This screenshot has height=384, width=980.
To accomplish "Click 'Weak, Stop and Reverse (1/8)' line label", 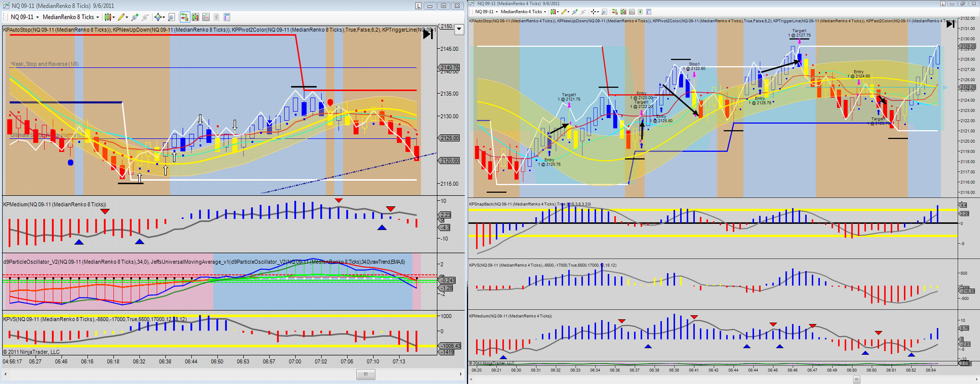I will [x=45, y=64].
